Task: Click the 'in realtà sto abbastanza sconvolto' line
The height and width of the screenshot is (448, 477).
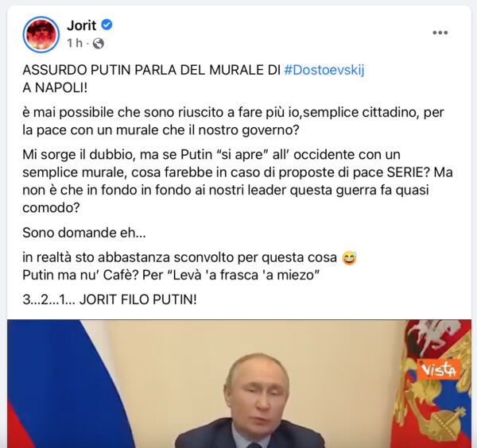Action: tap(180, 257)
